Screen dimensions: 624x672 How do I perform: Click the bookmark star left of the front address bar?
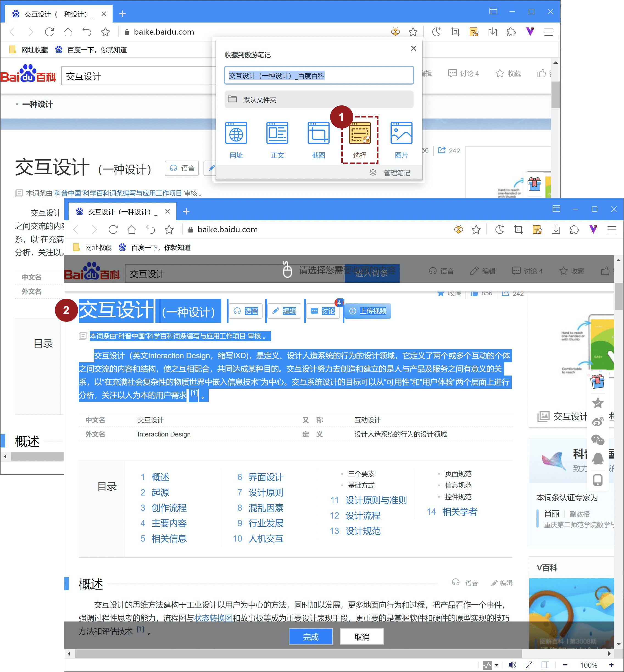169,229
